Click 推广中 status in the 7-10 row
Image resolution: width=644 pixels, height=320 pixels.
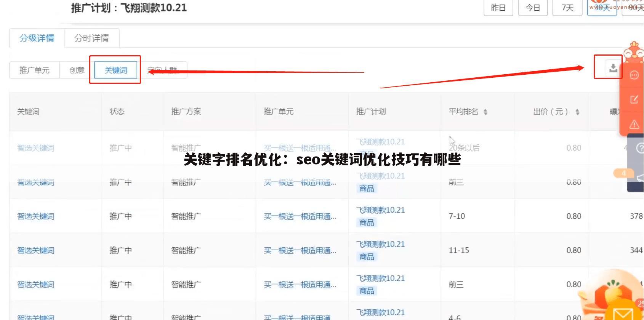(121, 216)
